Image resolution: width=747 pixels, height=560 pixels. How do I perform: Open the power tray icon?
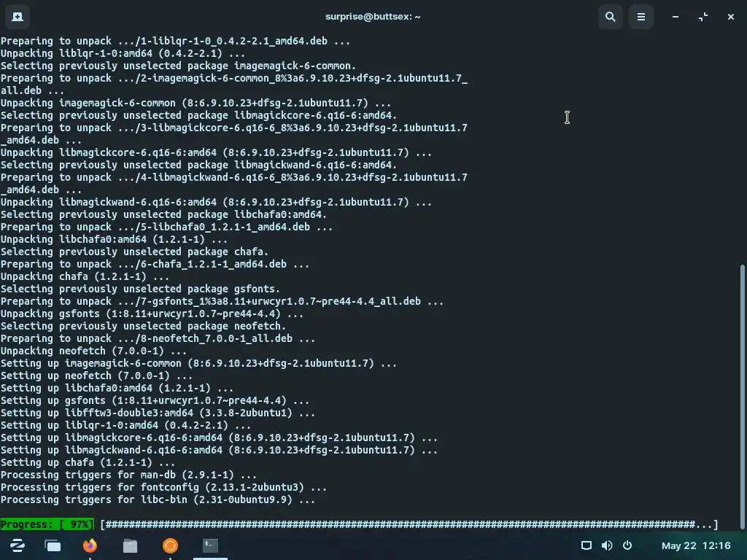pos(627,545)
